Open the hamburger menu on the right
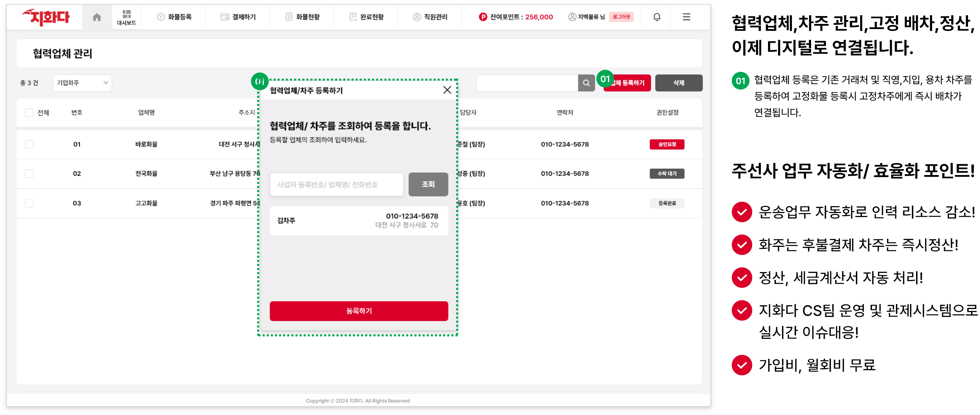980x415 pixels. [686, 17]
